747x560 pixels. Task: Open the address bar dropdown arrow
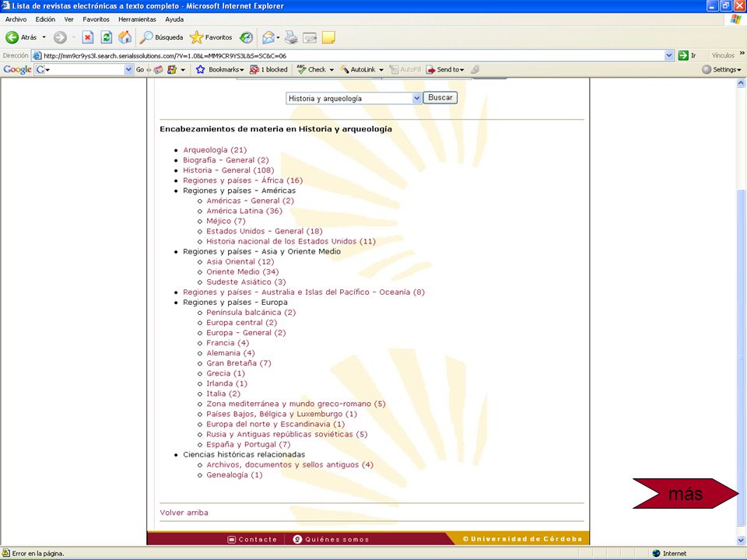click(x=669, y=55)
